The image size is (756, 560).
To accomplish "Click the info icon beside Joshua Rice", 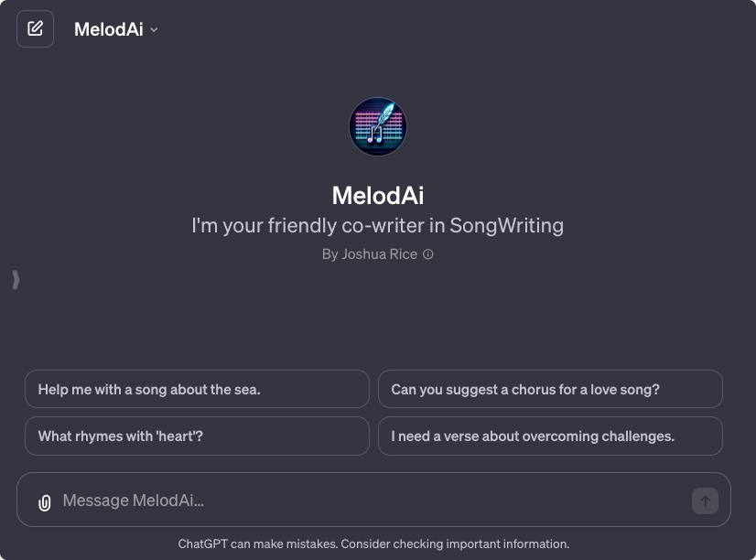I will click(x=426, y=254).
